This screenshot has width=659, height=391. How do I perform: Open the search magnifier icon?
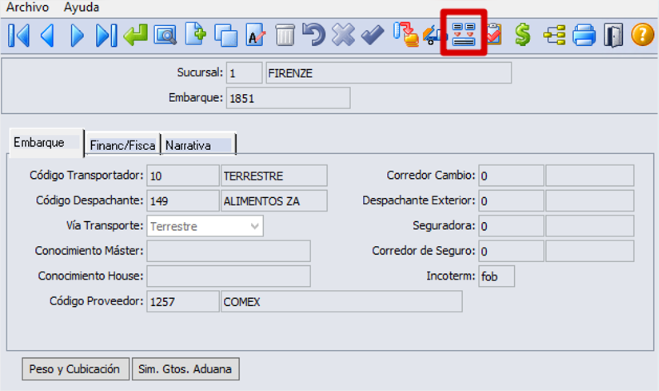(x=165, y=35)
